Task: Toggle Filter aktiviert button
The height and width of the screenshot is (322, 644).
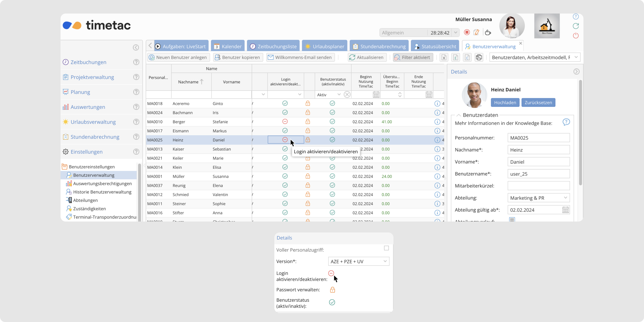Action: [x=413, y=57]
